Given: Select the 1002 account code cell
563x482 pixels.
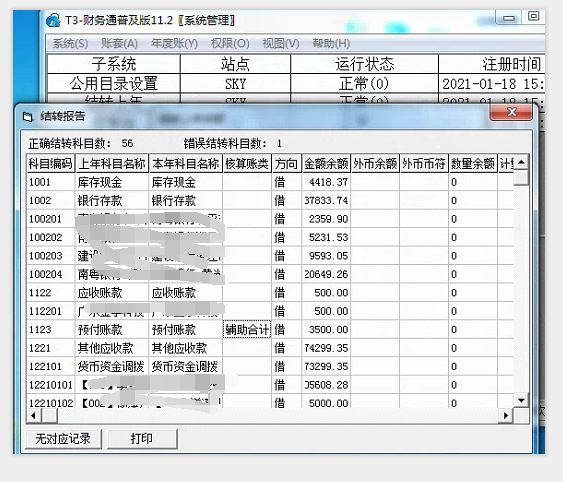Looking at the screenshot, I should (x=51, y=201).
